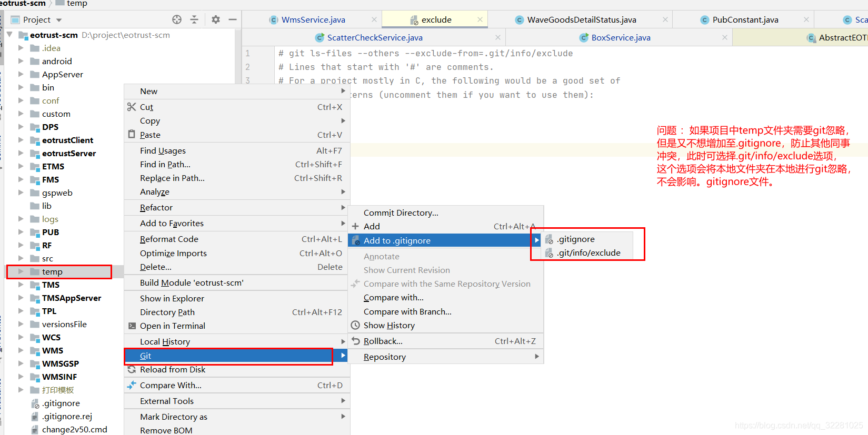
Task: Choose Commit Directory...
Action: tap(446, 213)
